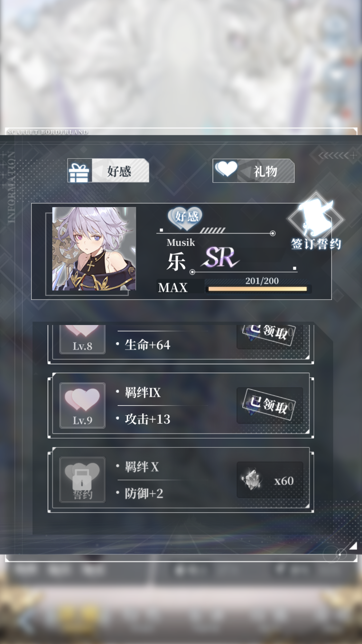Click the locked 誓约 heart icon
Screen dimensions: 362x644
tap(82, 480)
